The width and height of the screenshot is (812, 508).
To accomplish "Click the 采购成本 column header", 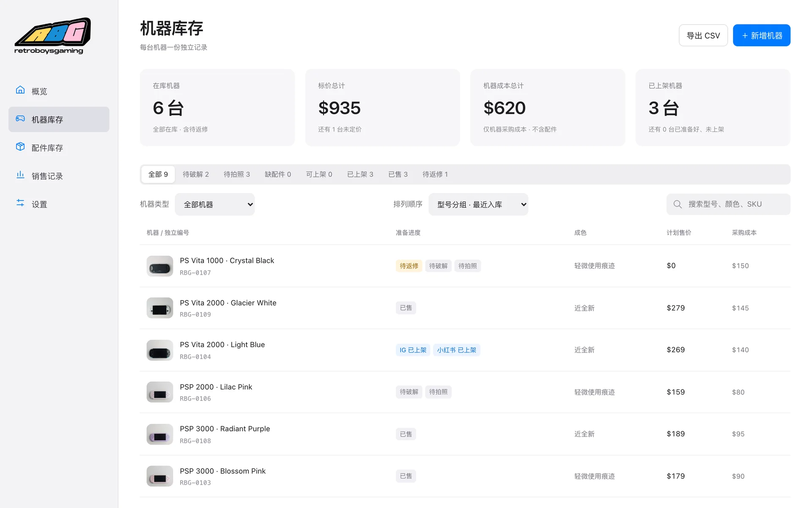I will coord(744,233).
